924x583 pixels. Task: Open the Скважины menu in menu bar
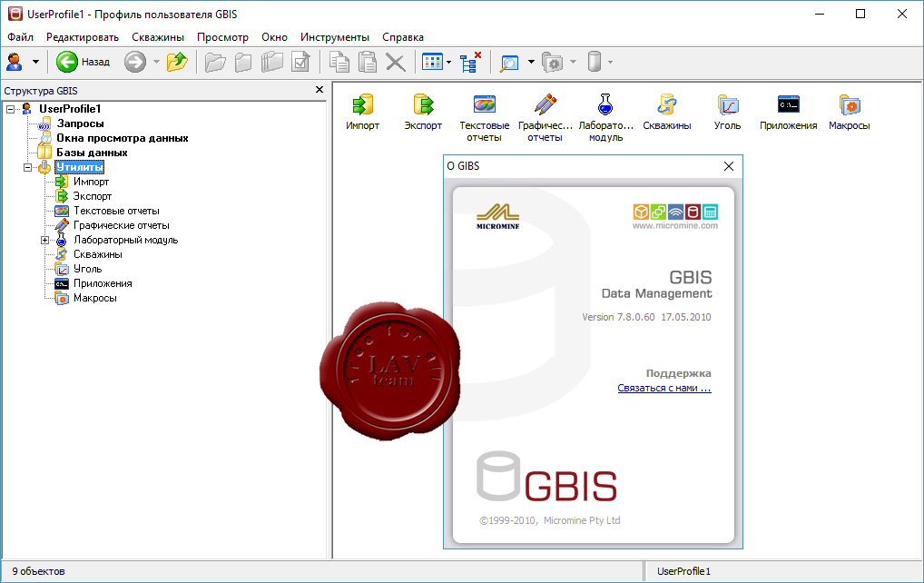(158, 37)
